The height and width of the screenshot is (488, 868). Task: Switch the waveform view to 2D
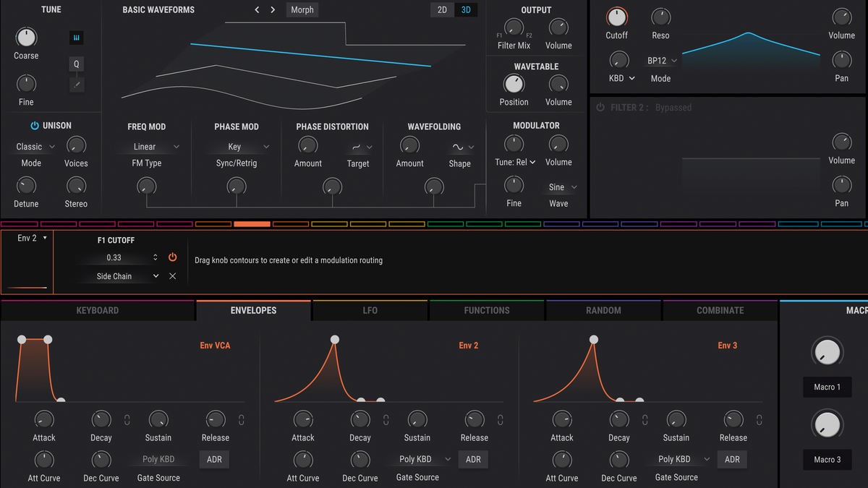(x=443, y=9)
